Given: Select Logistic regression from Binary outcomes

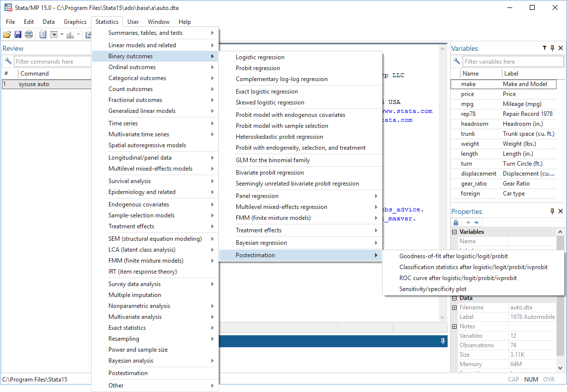Looking at the screenshot, I should pyautogui.click(x=300, y=57).
